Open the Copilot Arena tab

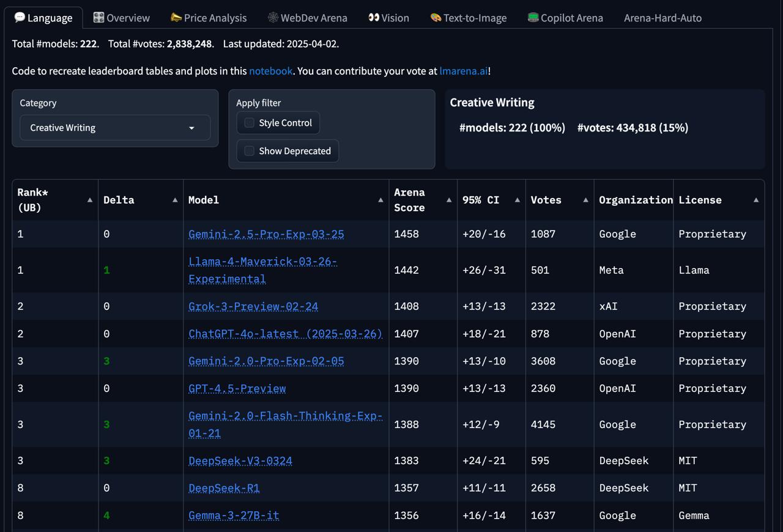[x=565, y=18]
